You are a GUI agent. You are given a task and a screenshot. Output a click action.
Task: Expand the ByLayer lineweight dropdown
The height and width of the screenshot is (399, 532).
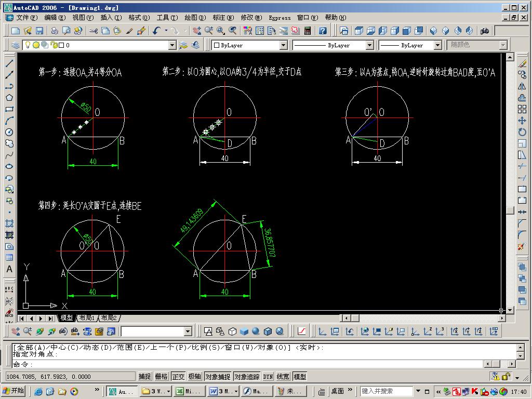click(x=437, y=45)
